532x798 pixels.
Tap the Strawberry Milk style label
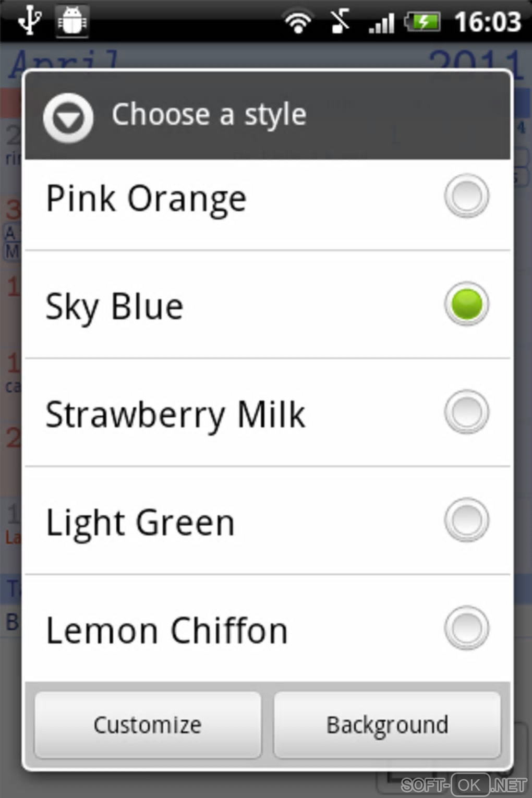tap(175, 415)
